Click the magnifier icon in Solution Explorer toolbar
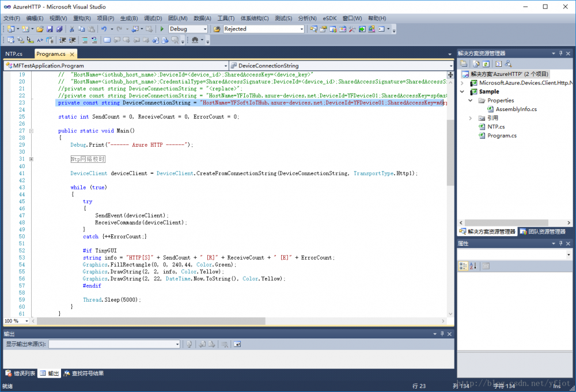 [509, 64]
